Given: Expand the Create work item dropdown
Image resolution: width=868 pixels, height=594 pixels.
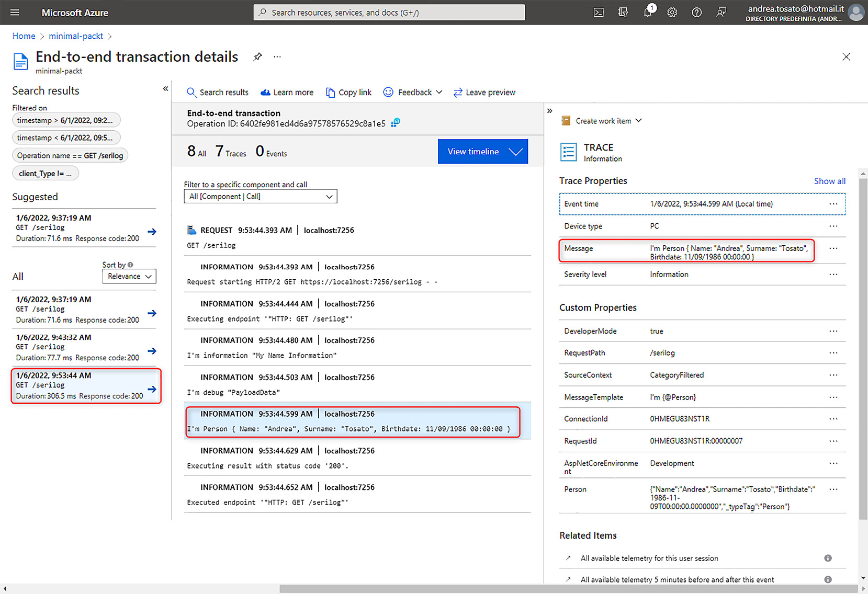Looking at the screenshot, I should pos(602,121).
